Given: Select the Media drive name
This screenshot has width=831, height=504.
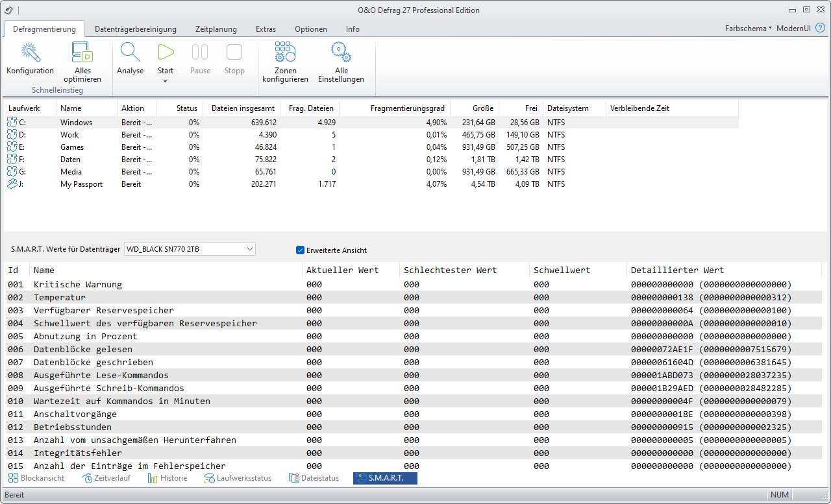Looking at the screenshot, I should (71, 172).
